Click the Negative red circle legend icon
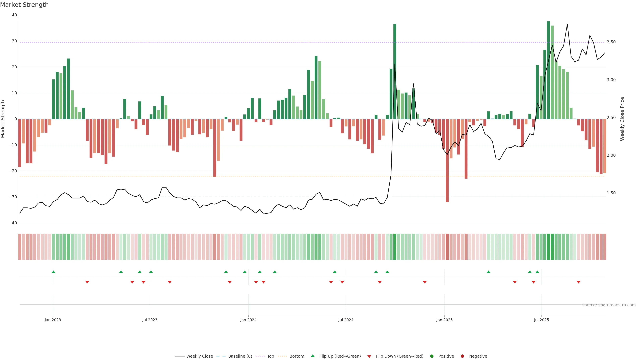The height and width of the screenshot is (362, 644). tap(462, 356)
